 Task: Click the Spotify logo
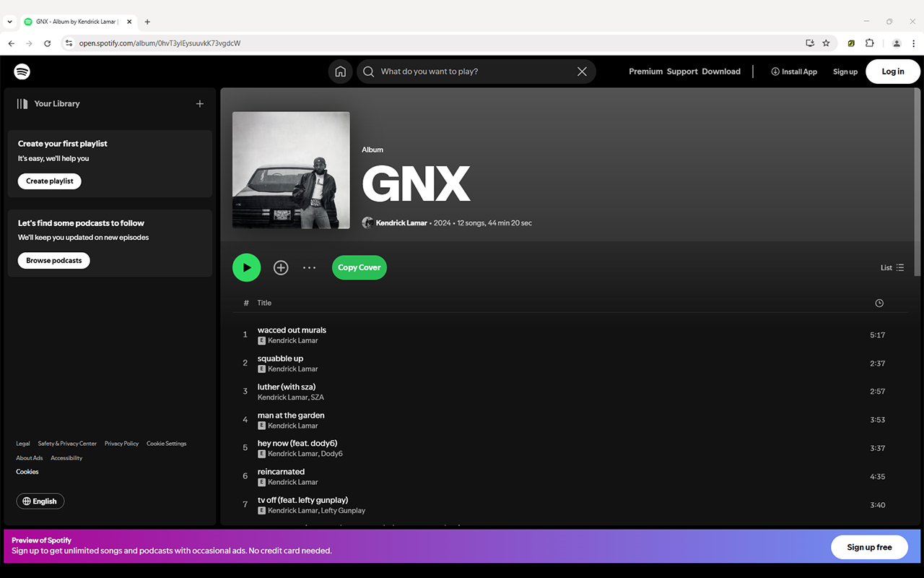click(22, 71)
